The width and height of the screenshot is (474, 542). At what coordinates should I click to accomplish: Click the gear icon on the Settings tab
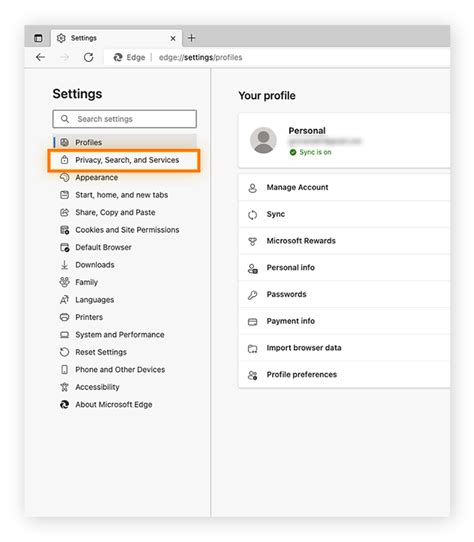tap(61, 38)
